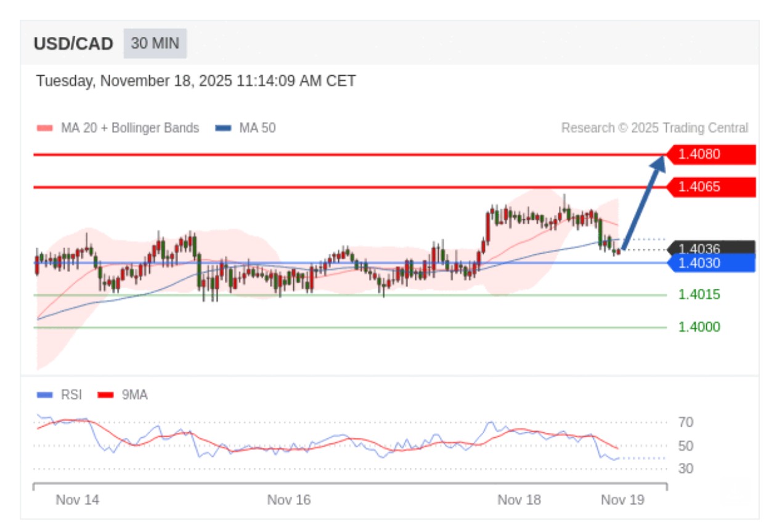Click the 1.4030 pivot price tag
Image resolution: width=769 pixels, height=532 pixels.
pyautogui.click(x=712, y=264)
